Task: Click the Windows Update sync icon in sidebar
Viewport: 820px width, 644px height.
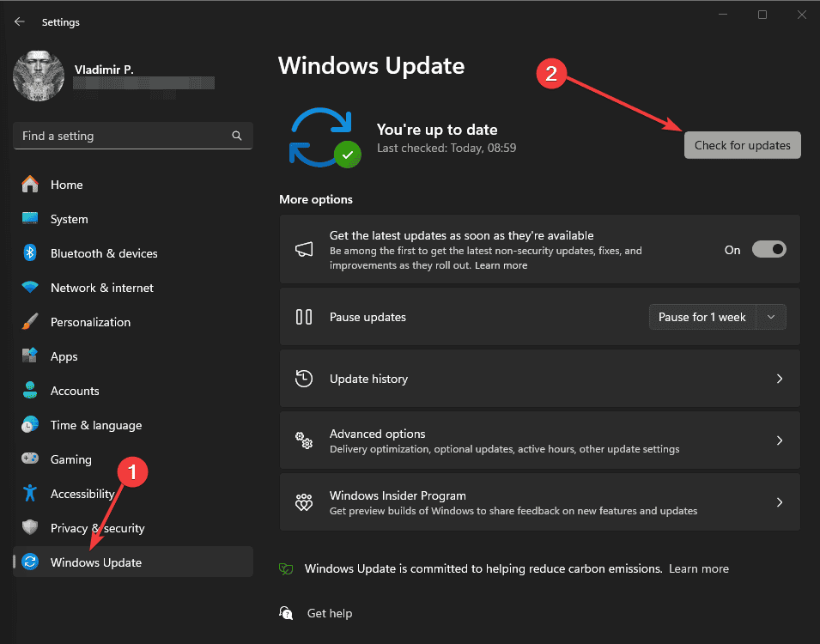Action: tap(30, 562)
